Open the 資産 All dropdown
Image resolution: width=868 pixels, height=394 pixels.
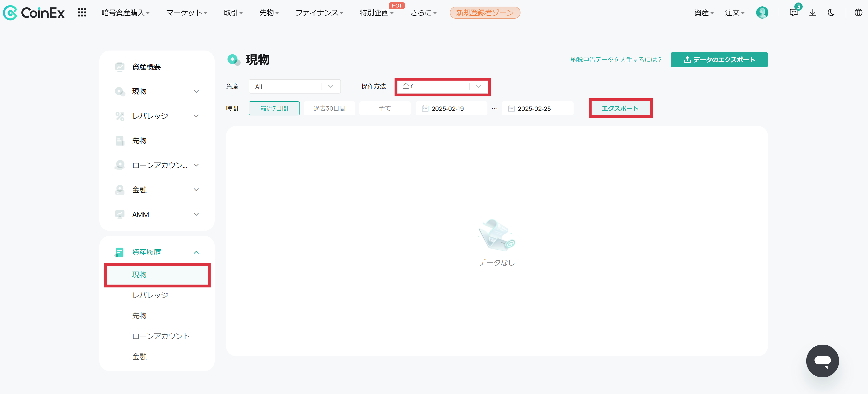point(294,86)
